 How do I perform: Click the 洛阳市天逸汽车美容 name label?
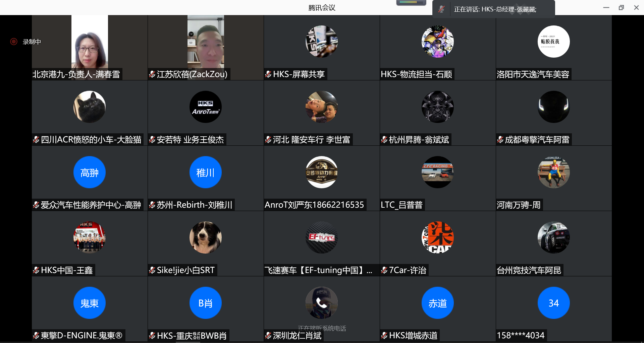click(533, 74)
